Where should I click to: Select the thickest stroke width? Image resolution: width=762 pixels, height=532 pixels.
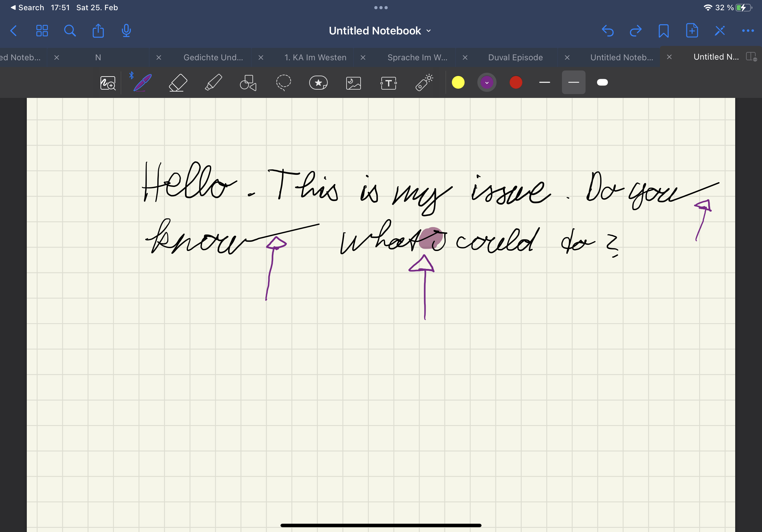[602, 83]
